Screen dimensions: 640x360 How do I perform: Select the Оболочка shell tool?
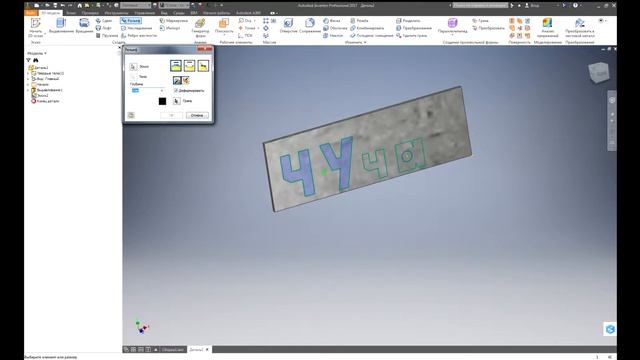[x=335, y=28]
